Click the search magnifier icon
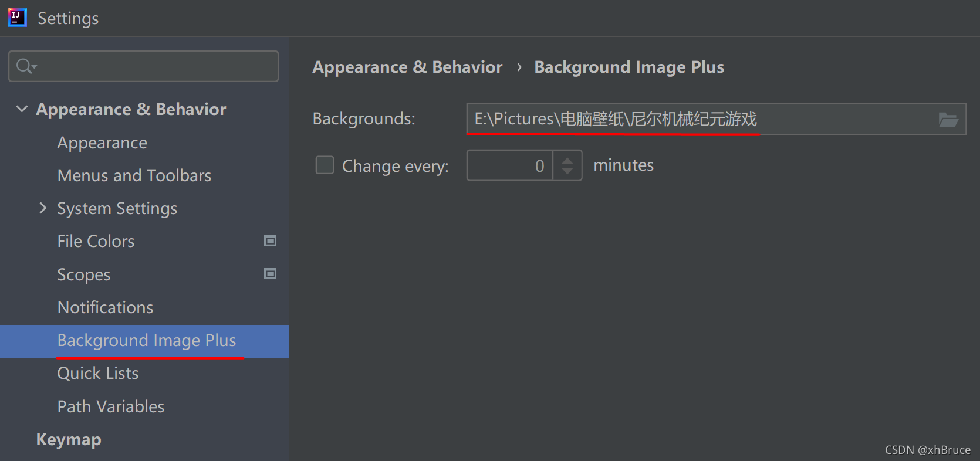This screenshot has width=980, height=461. (x=22, y=66)
